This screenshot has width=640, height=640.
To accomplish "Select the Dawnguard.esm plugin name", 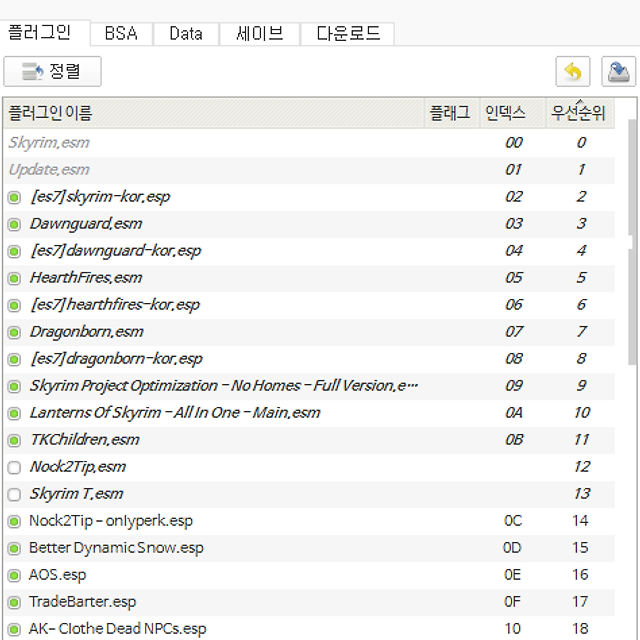I will pos(86,224).
